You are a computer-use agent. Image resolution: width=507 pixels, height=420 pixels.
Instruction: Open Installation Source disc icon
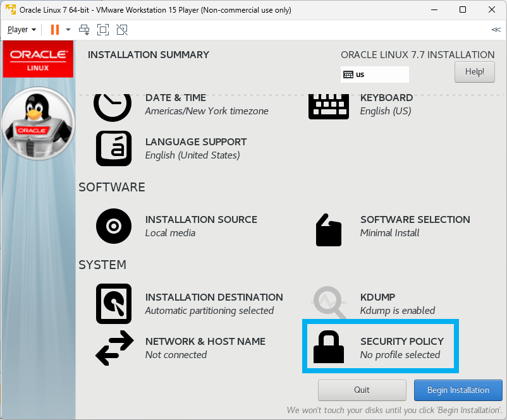click(114, 226)
